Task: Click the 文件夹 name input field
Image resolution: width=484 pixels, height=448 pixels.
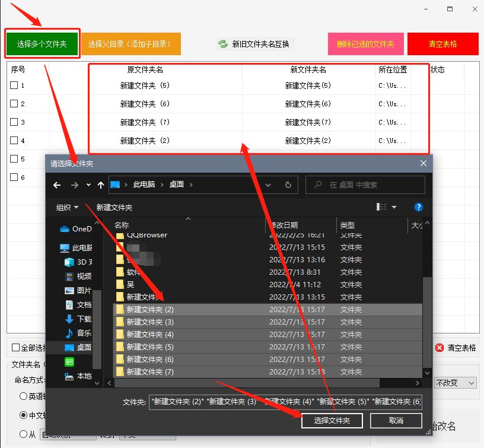Action: [285, 402]
